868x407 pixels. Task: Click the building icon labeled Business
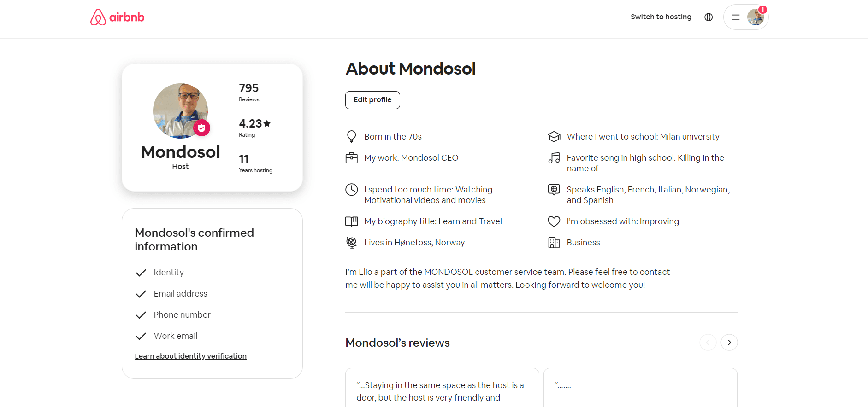click(554, 242)
